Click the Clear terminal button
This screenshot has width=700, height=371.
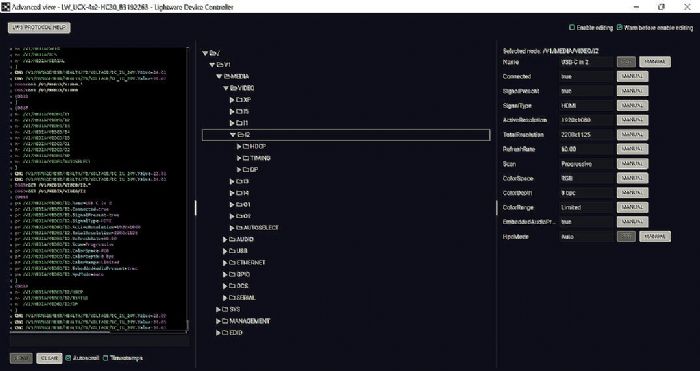pos(49,358)
